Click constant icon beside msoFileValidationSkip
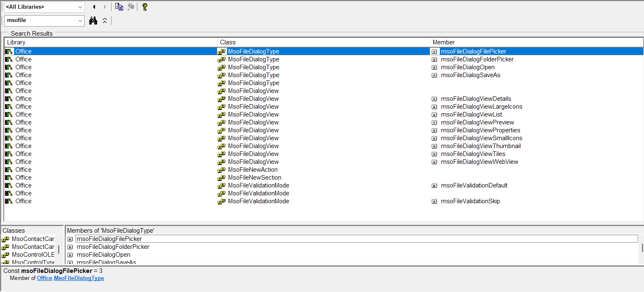Screen dimensions: 644x292 tap(434, 201)
